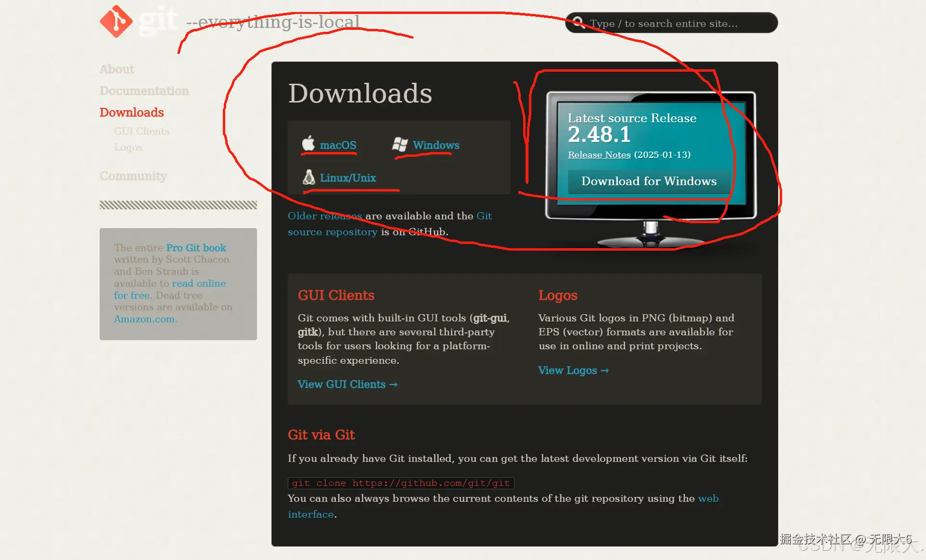Click the Apple macOS icon
The image size is (926, 560).
[x=308, y=143]
